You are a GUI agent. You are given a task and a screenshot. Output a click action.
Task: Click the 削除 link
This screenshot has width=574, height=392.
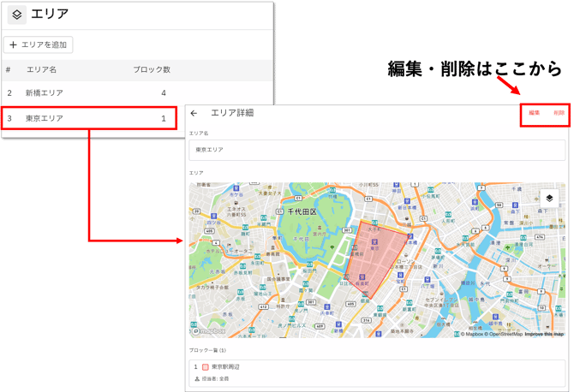tap(559, 113)
